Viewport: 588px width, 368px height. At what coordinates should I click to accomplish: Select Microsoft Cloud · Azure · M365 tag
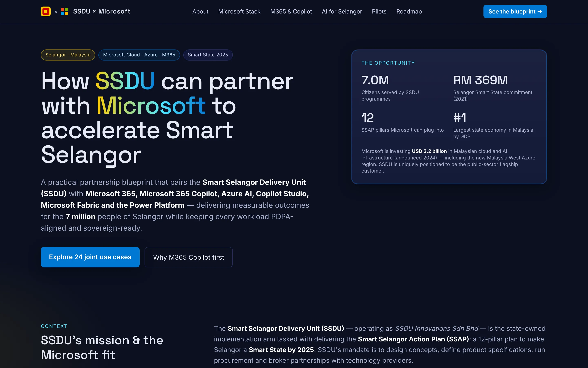point(139,55)
